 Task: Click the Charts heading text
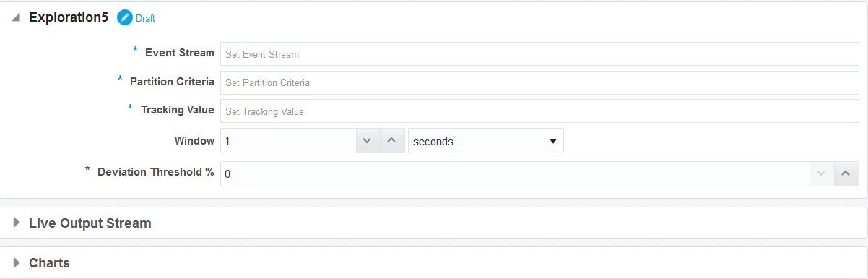point(49,262)
